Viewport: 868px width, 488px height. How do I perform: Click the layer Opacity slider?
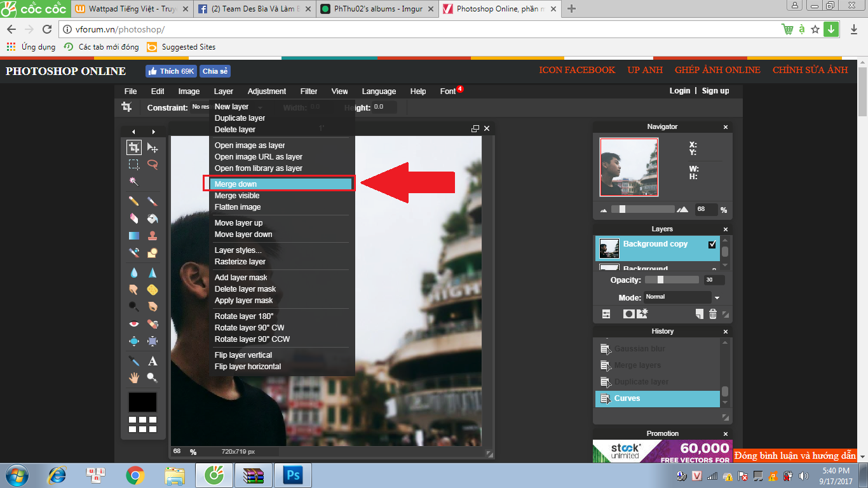[672, 280]
